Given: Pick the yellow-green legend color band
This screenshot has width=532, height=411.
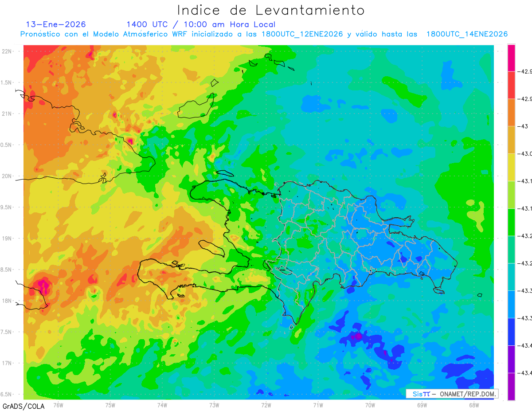Looking at the screenshot, I should (511, 195).
